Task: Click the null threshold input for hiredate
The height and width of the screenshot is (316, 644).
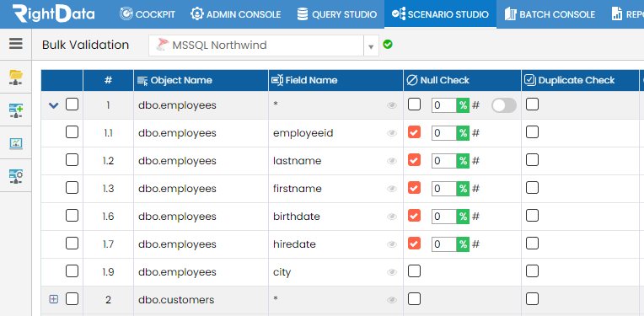Action: point(444,244)
